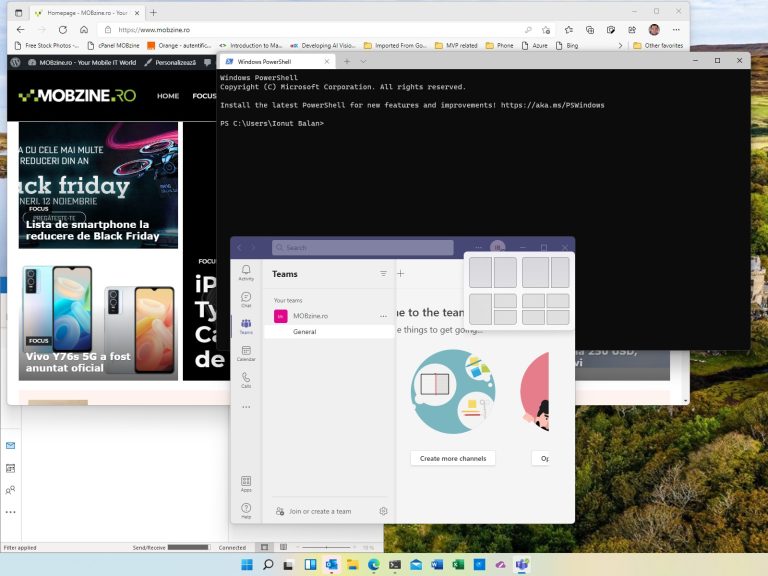
Task: Click the Teams filter icon
Action: [x=383, y=273]
